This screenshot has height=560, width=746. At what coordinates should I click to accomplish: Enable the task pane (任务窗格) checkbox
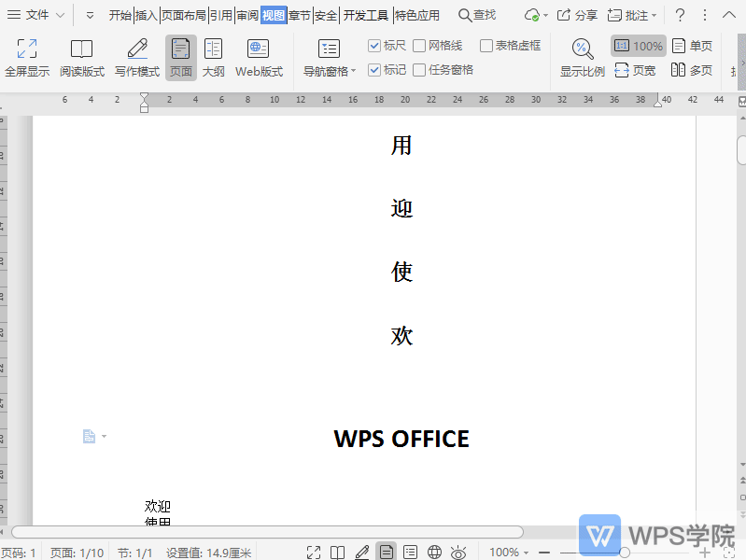pyautogui.click(x=419, y=70)
